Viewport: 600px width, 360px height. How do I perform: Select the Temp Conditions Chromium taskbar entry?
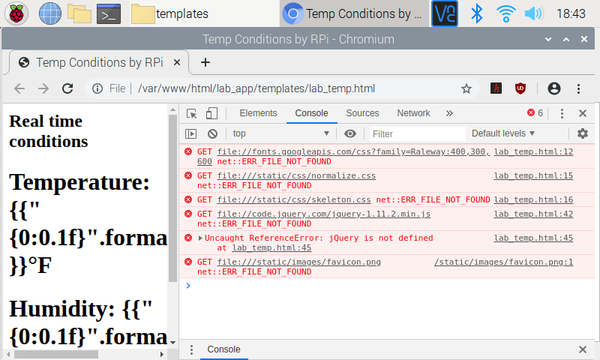point(354,14)
